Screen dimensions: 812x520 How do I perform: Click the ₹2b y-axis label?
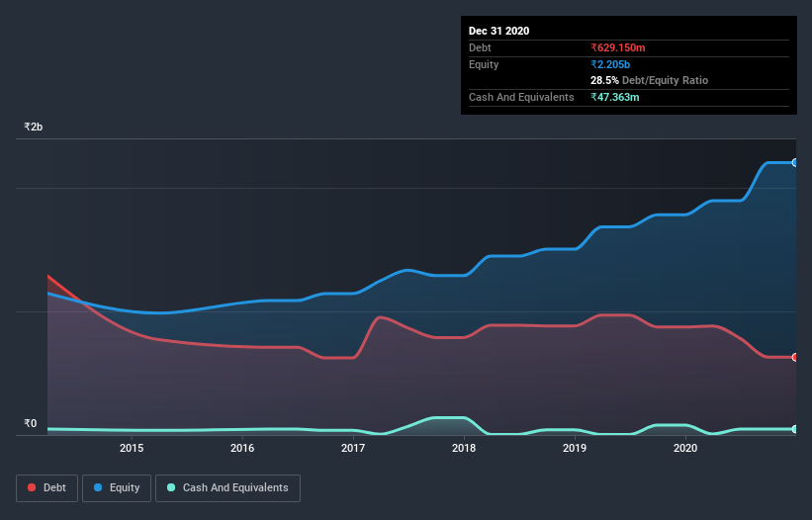[34, 127]
